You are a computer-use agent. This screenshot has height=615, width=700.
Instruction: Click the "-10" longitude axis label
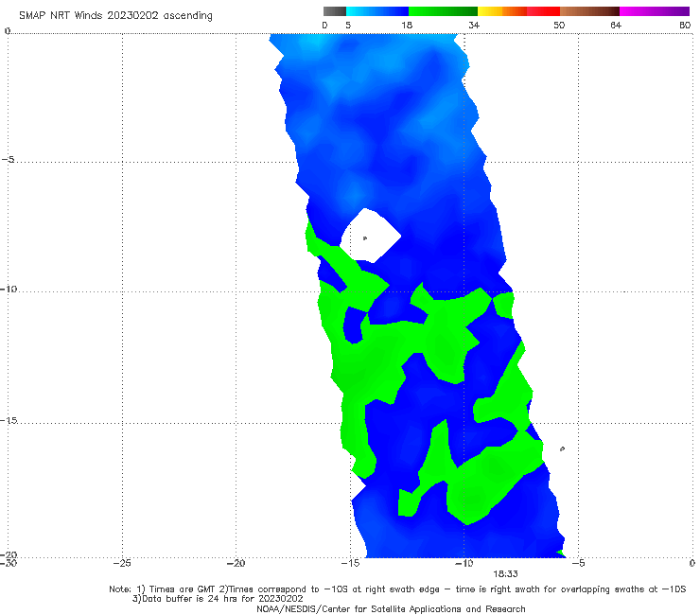point(464,563)
